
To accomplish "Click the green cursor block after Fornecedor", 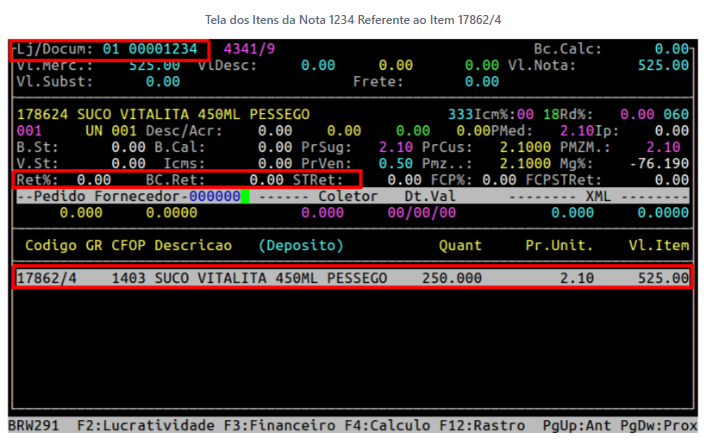I will tap(244, 196).
